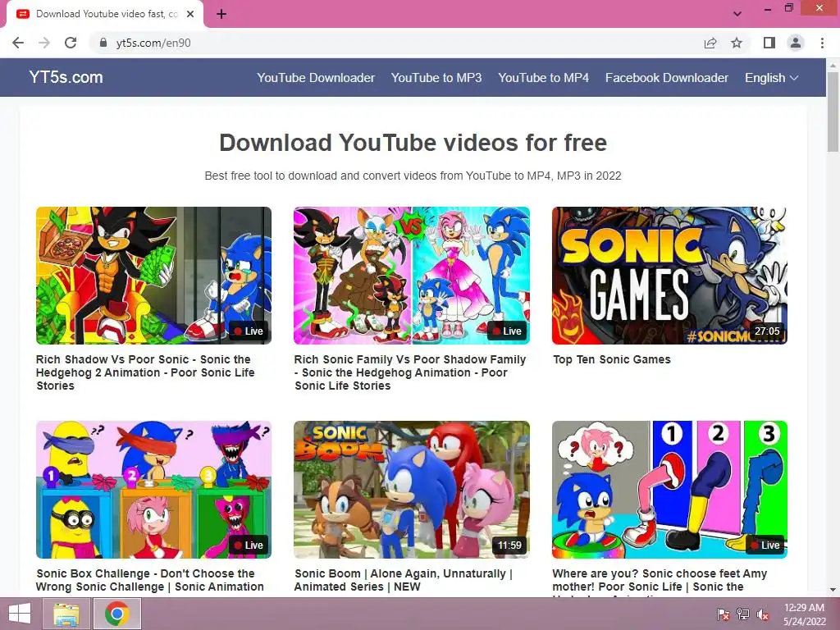Open the Windows Start menu
Screen dimensions: 840x630
[20, 614]
